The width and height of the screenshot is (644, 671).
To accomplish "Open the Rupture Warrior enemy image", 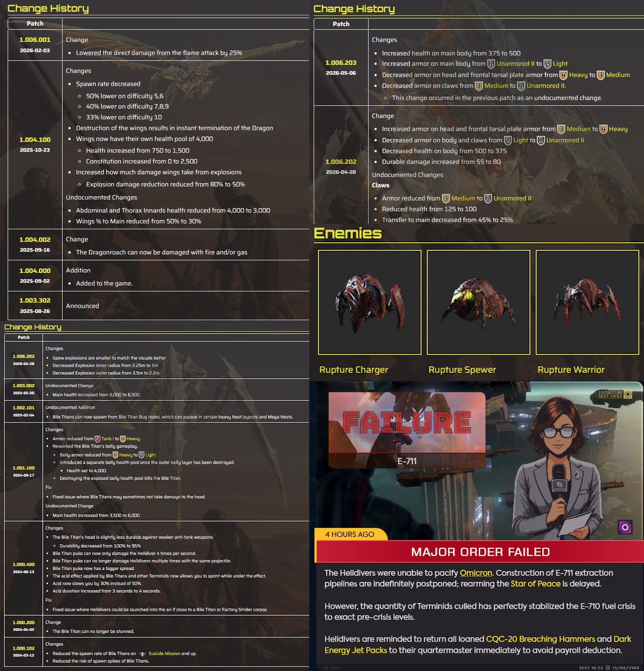I will [x=587, y=303].
